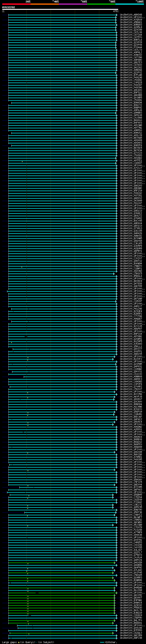The height and width of the screenshot is (644, 146).
Task: Open hit UniRef100_P49198
Action: click(x=131, y=77)
